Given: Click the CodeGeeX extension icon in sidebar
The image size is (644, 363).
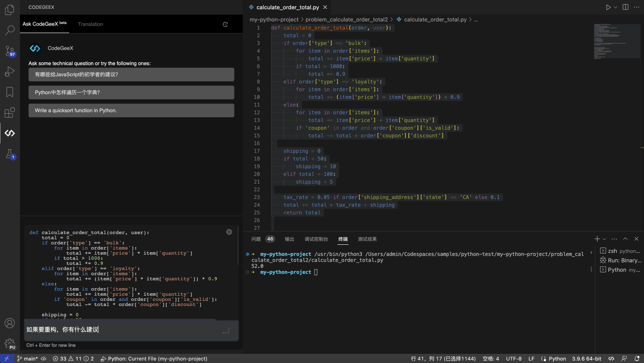Looking at the screenshot, I should click(x=10, y=133).
